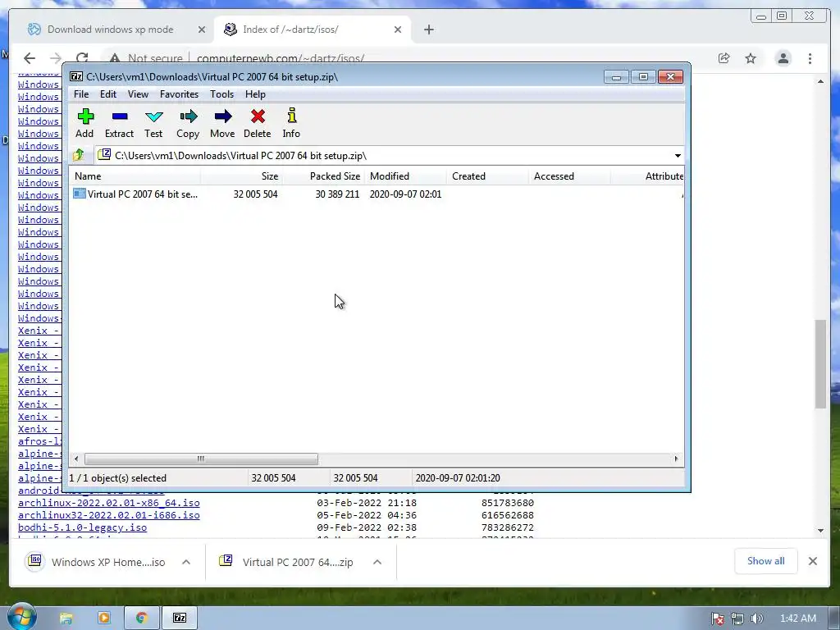Go up one folder level in 7-Zip
The width and height of the screenshot is (840, 630).
coord(79,155)
